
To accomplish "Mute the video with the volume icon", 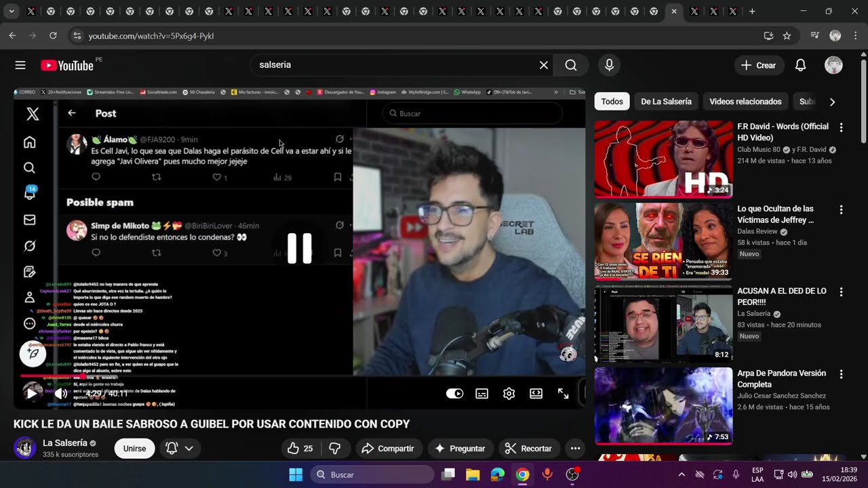I will [x=61, y=394].
